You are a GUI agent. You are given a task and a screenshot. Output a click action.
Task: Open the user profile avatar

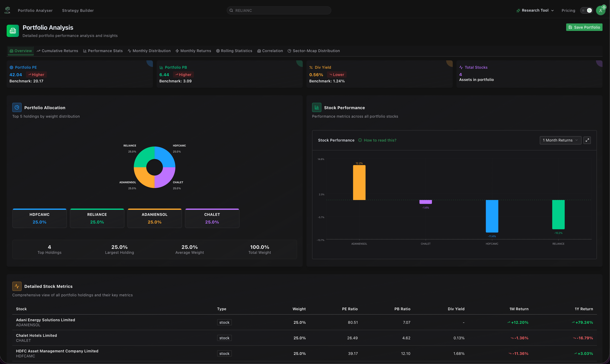tap(600, 11)
